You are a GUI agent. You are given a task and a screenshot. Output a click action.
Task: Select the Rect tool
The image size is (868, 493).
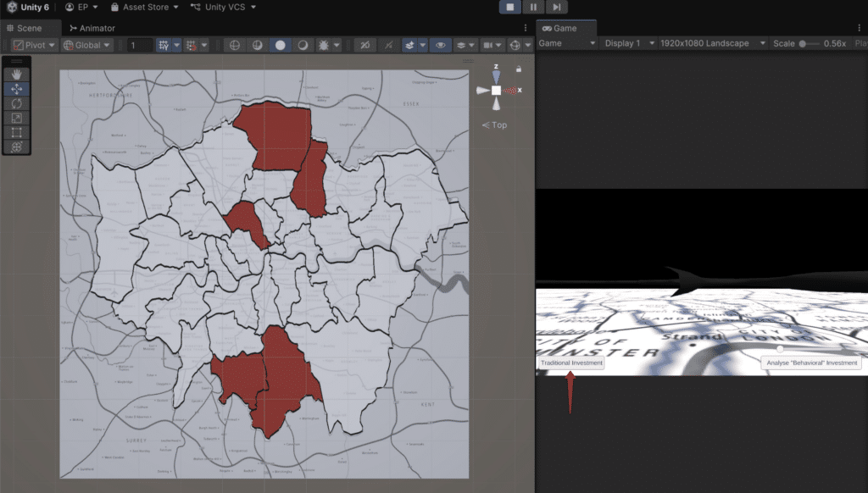pos(17,132)
